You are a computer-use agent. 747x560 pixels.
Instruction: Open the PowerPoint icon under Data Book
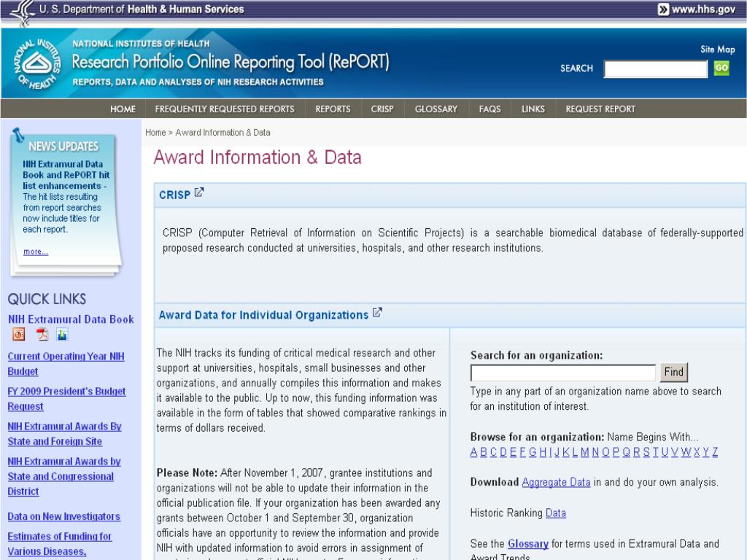click(18, 335)
